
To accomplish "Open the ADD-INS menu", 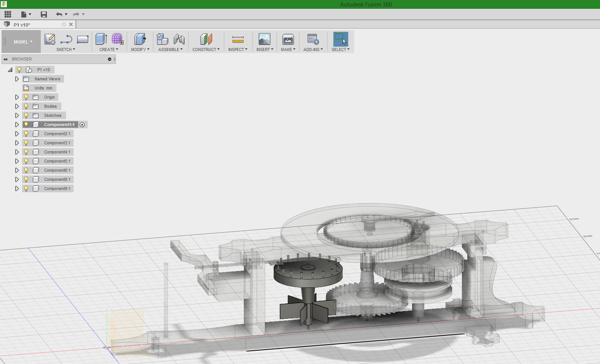I will [x=313, y=49].
